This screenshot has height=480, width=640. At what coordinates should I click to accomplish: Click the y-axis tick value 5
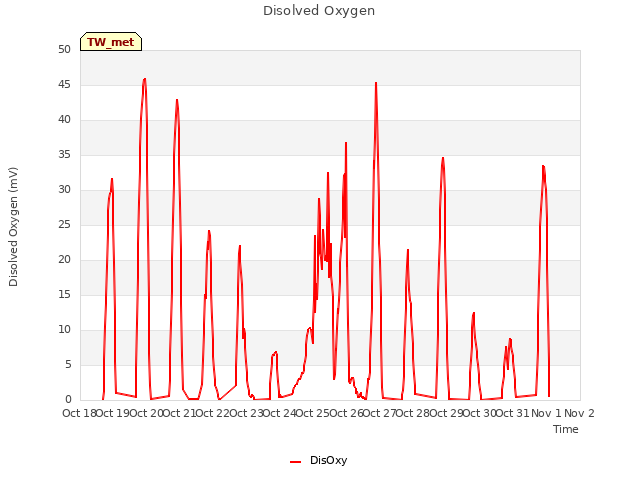[68, 365]
